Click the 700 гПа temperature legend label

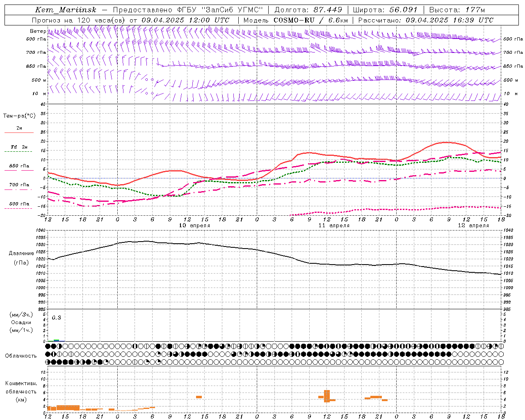pyautogui.click(x=19, y=185)
